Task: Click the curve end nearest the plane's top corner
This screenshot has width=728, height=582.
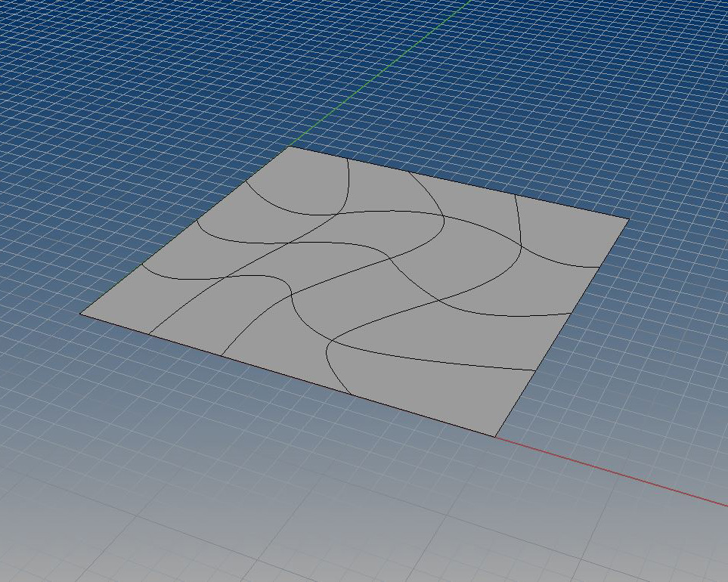Action: [347, 159]
